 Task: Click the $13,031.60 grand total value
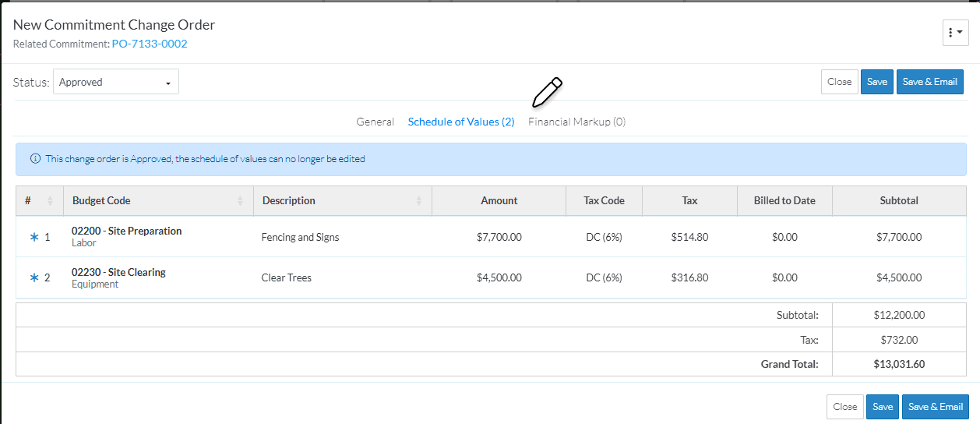899,364
